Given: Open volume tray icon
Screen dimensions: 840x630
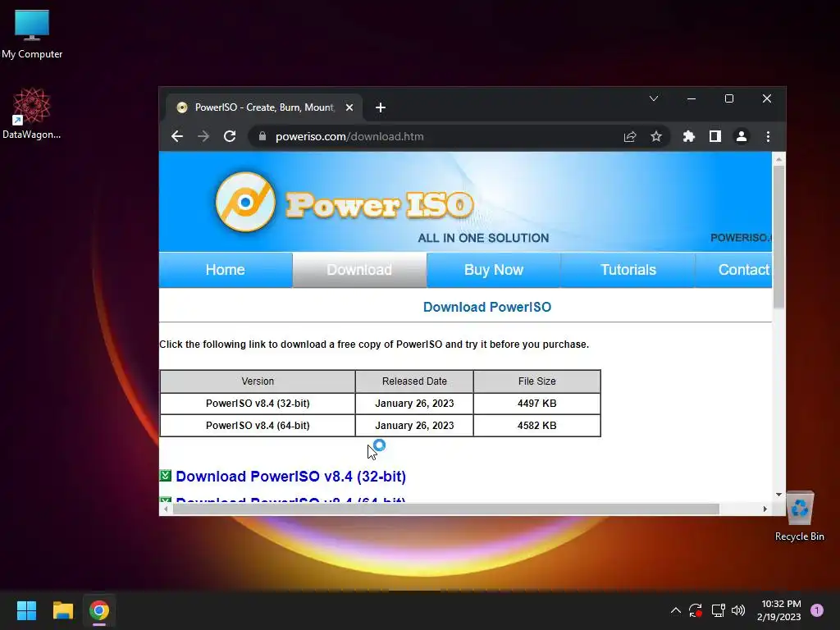Looking at the screenshot, I should [738, 610].
